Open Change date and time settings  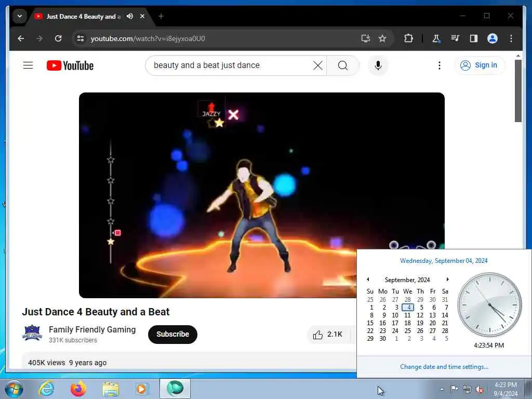tap(444, 366)
